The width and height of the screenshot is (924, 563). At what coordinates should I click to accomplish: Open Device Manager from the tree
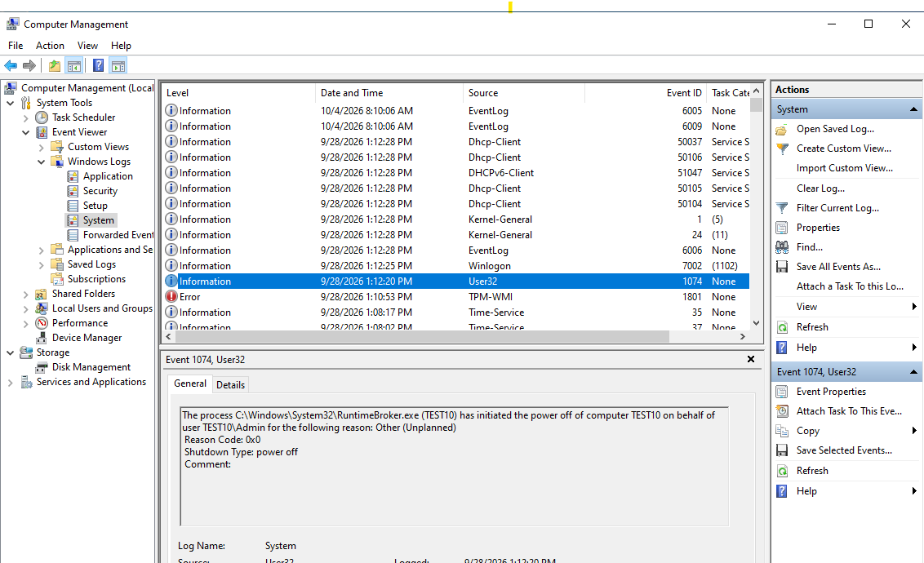tap(87, 338)
